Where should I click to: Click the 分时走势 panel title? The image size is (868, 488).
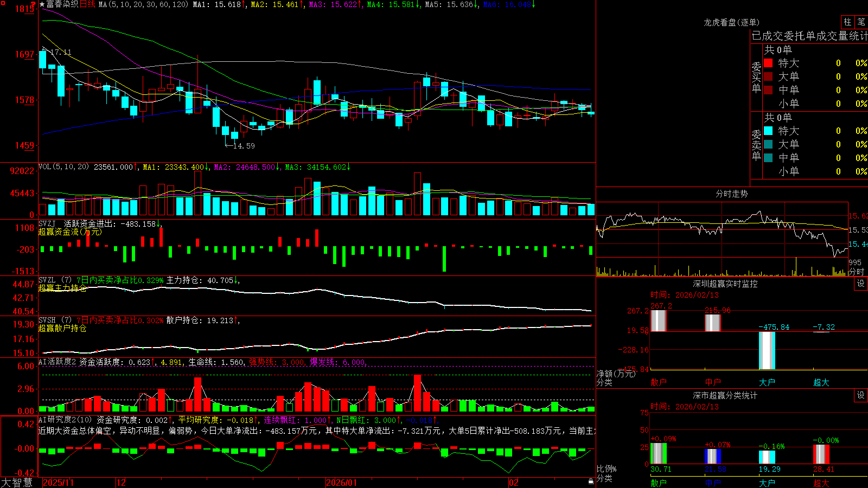point(732,194)
